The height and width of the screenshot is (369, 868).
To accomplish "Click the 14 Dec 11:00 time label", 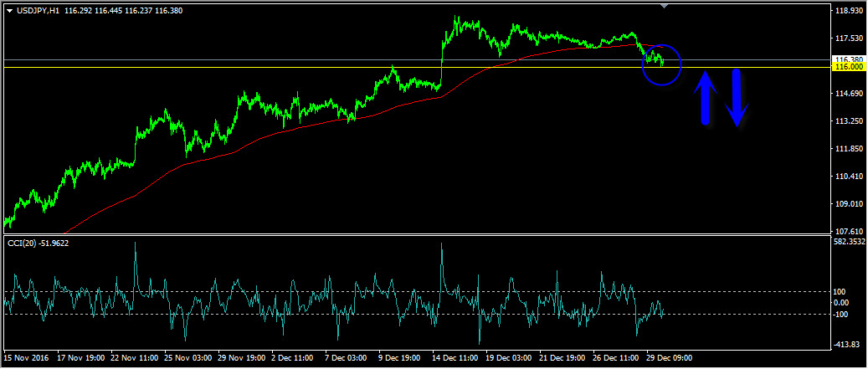I will click(457, 358).
